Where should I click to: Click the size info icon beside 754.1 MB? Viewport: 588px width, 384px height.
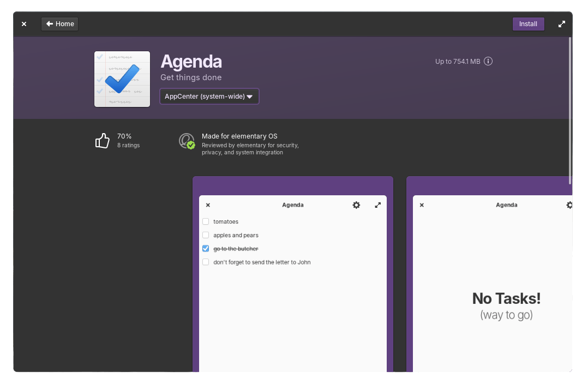pyautogui.click(x=488, y=62)
